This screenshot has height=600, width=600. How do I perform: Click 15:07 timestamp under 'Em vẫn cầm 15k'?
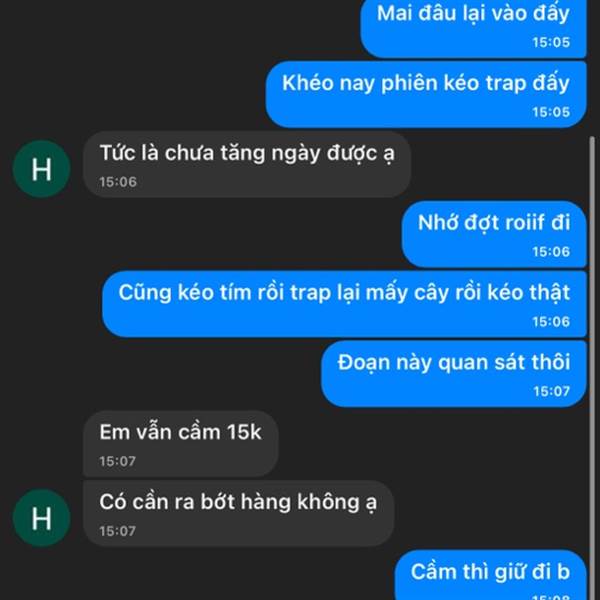(x=117, y=461)
